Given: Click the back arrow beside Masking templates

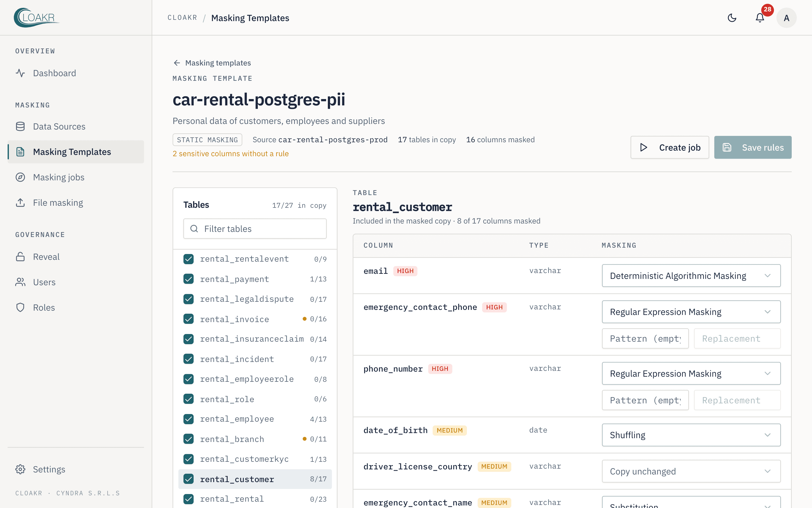Looking at the screenshot, I should 177,63.
